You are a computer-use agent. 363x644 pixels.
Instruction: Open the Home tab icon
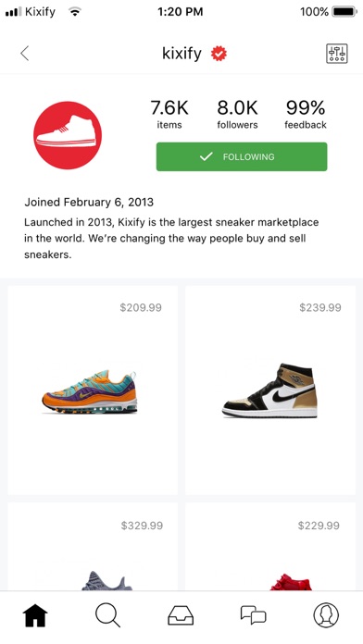35,615
